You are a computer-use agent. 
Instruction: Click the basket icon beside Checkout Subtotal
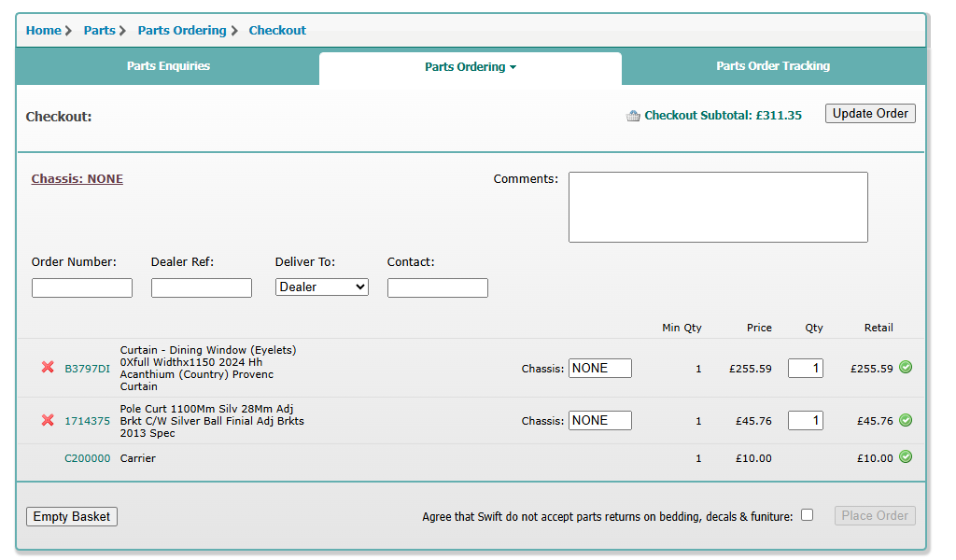click(x=633, y=117)
